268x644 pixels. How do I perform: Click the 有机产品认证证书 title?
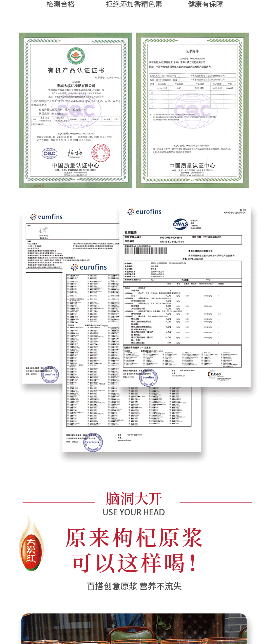76,70
